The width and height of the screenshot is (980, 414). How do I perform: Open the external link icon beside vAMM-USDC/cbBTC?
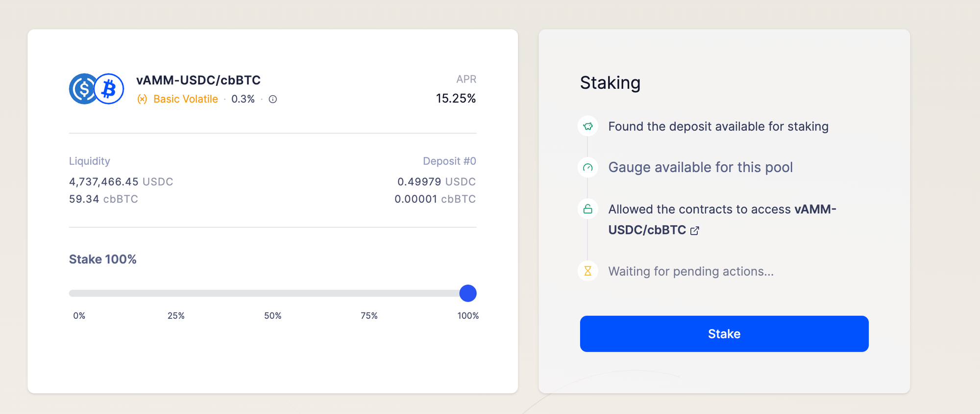coord(694,231)
